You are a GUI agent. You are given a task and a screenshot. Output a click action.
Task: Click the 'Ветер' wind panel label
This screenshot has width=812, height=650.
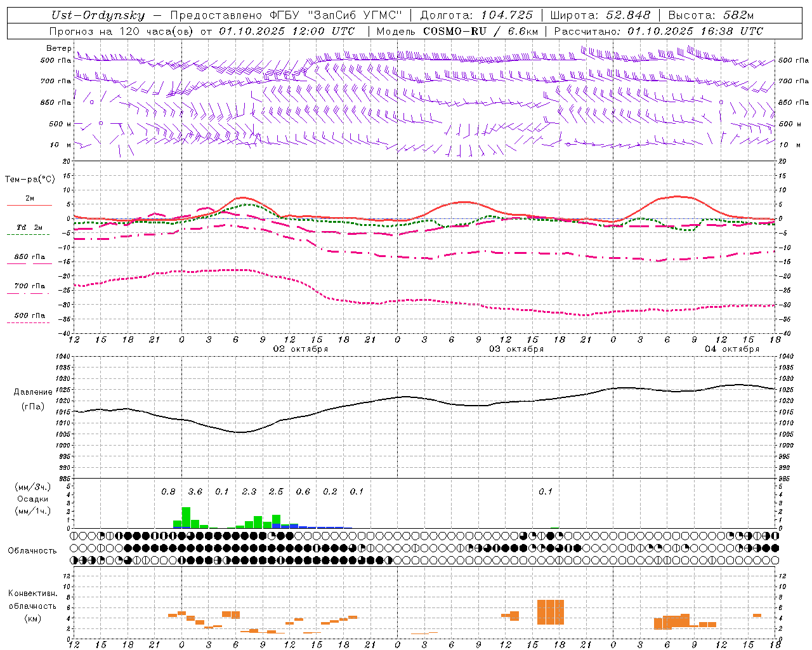coord(59,48)
